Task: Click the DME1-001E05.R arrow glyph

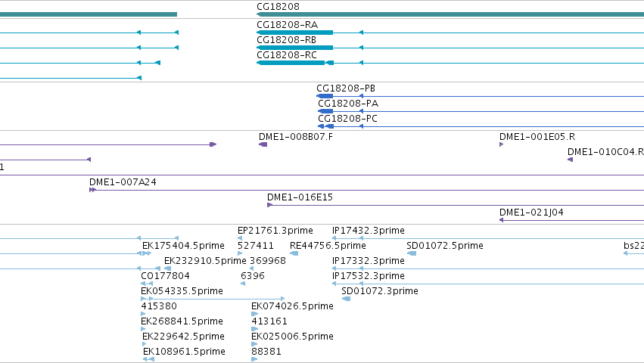Action: pos(502,144)
